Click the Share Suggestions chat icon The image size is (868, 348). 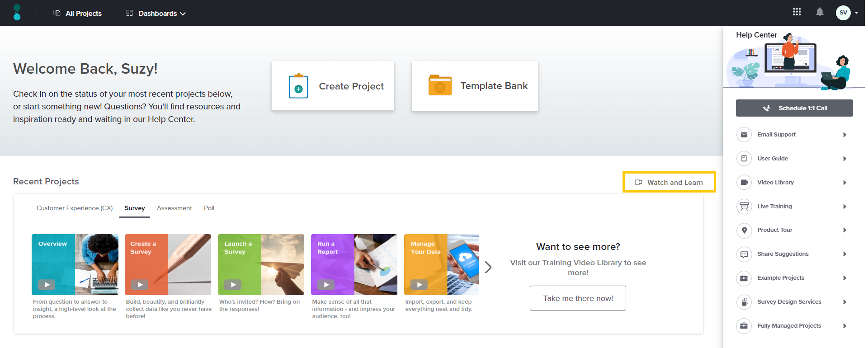pos(744,254)
